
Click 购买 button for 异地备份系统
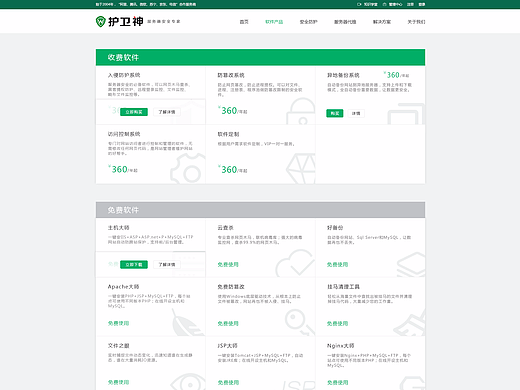pos(335,113)
